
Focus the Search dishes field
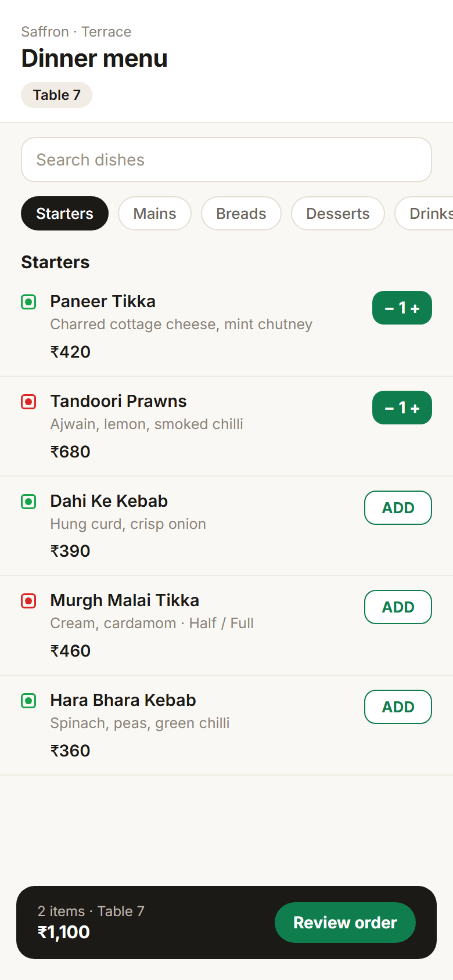coord(227,160)
